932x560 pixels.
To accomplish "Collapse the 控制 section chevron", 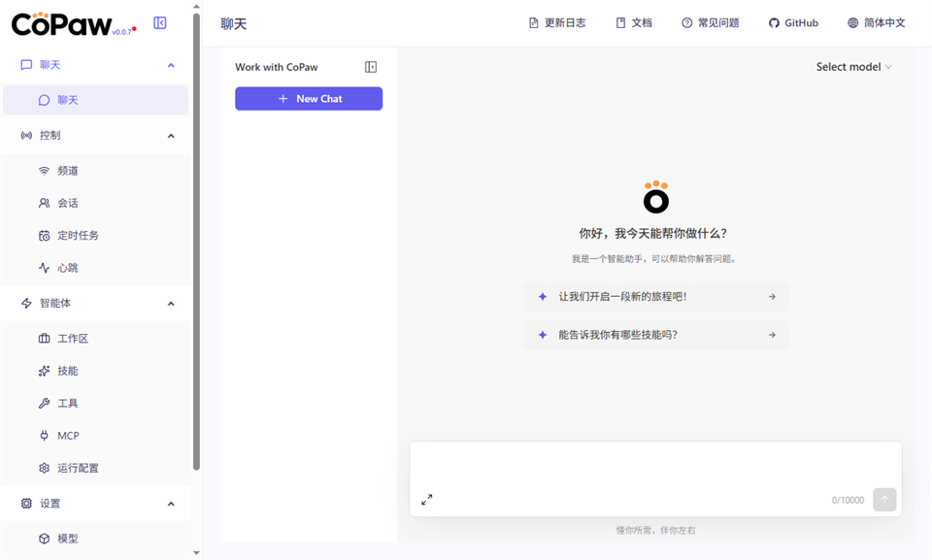I will click(171, 136).
